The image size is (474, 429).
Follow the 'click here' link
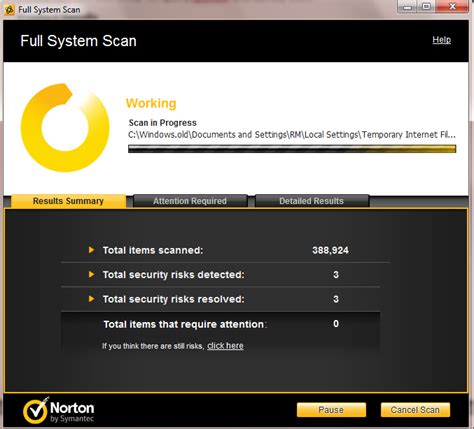pos(225,346)
